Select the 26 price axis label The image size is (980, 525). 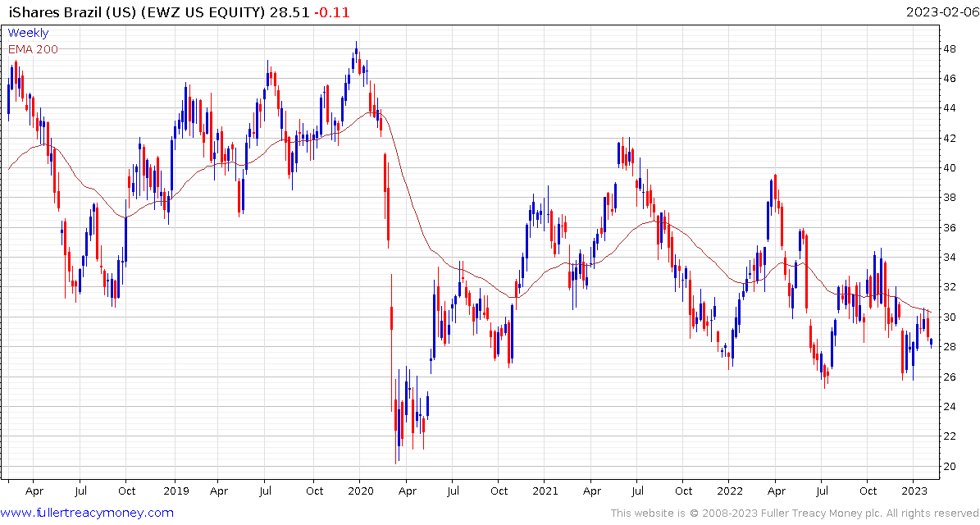(x=951, y=377)
